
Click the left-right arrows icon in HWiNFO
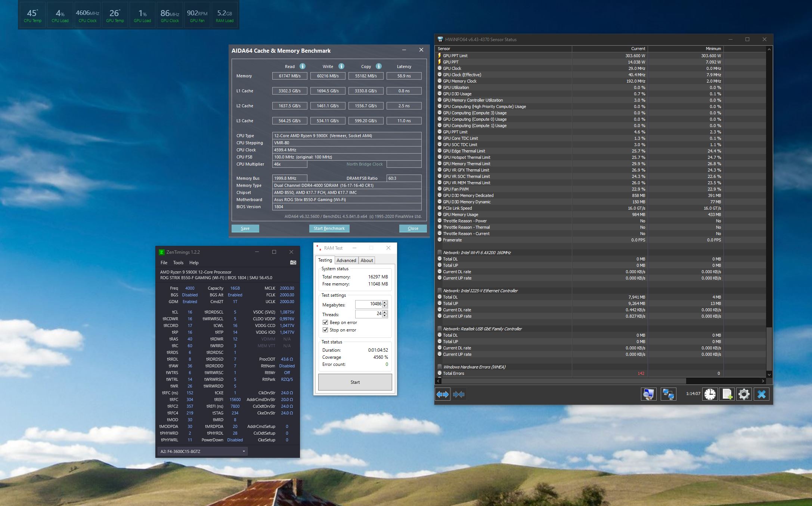click(x=442, y=394)
